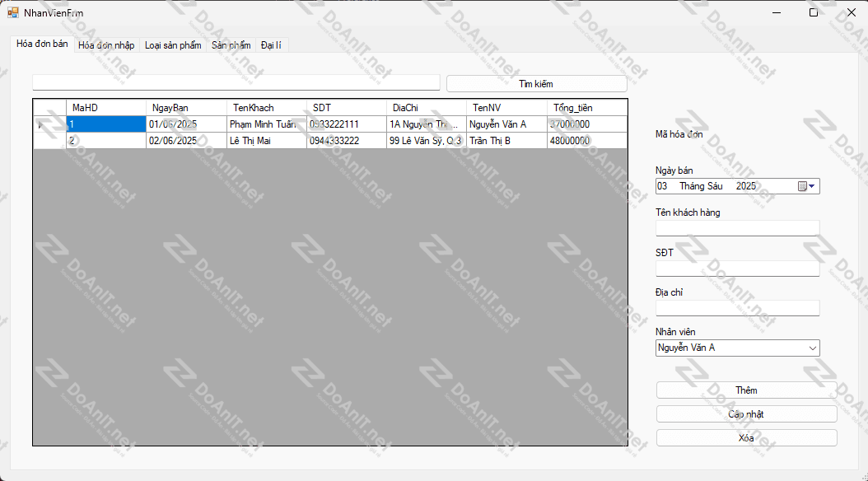Open the Loại sản phẩm tab
868x481 pixels.
coord(173,45)
